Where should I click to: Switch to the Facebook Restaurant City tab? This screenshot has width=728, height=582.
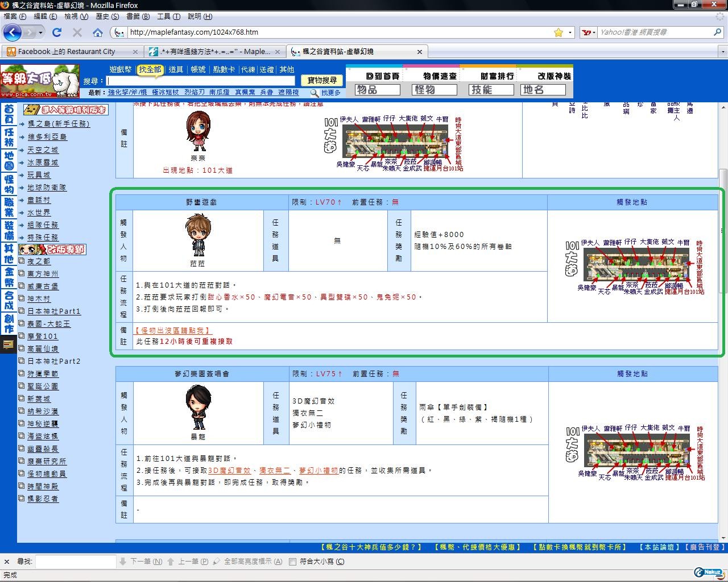pyautogui.click(x=67, y=52)
